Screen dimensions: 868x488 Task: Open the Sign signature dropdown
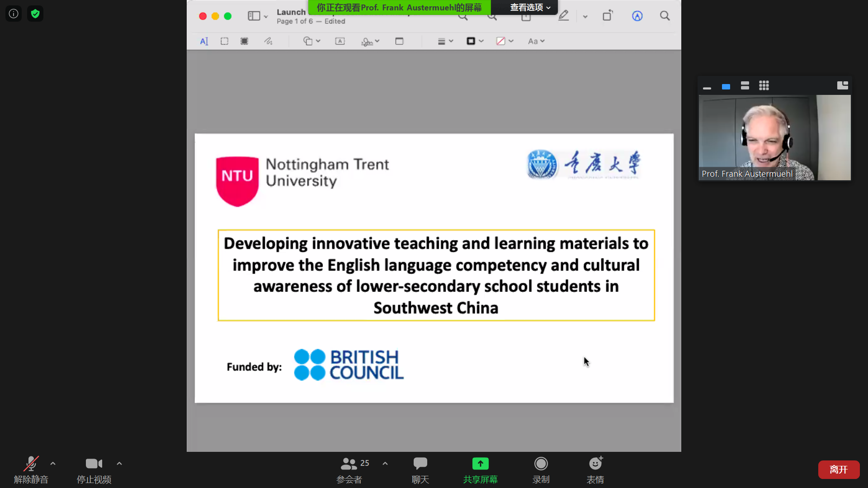370,41
